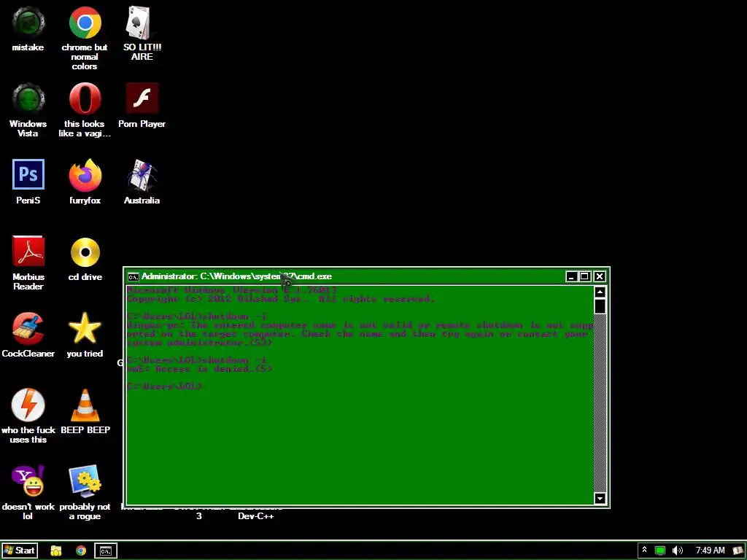Select the 'who the fuck uses this' lightning icon
The width and height of the screenshot is (747, 560).
(x=28, y=405)
